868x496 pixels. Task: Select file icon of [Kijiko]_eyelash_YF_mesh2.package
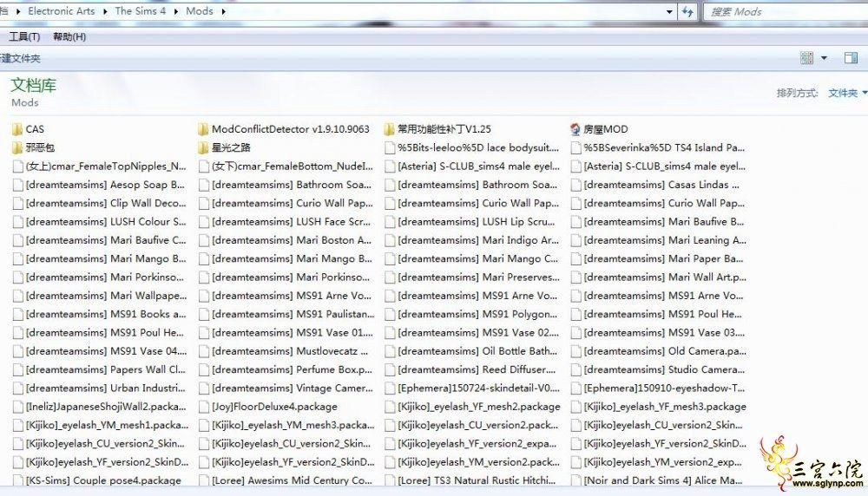pyautogui.click(x=390, y=407)
